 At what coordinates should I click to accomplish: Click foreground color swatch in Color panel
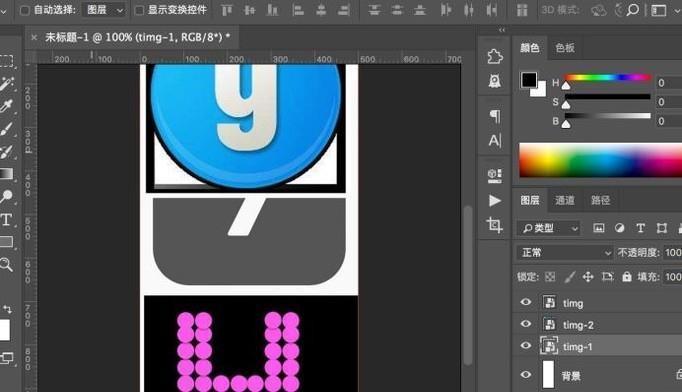pos(529,80)
